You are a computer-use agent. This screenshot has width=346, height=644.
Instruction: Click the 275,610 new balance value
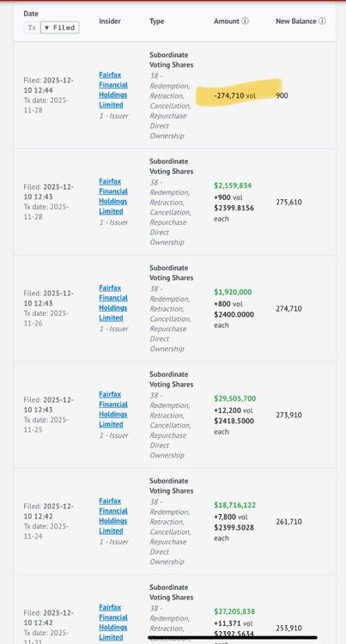289,202
